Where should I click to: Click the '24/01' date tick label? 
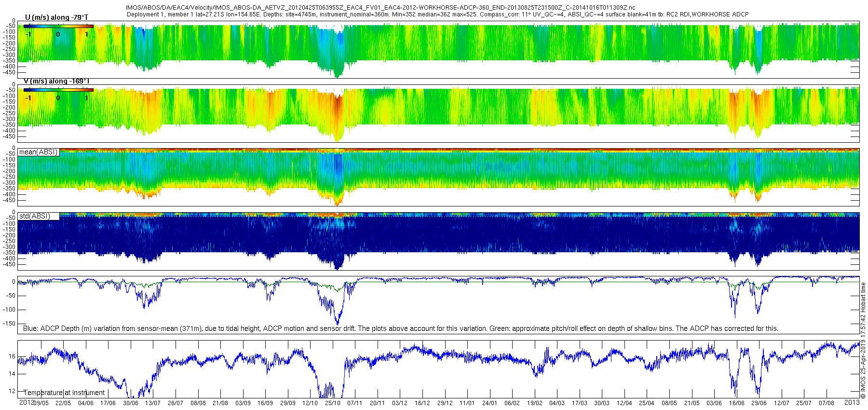[490, 403]
